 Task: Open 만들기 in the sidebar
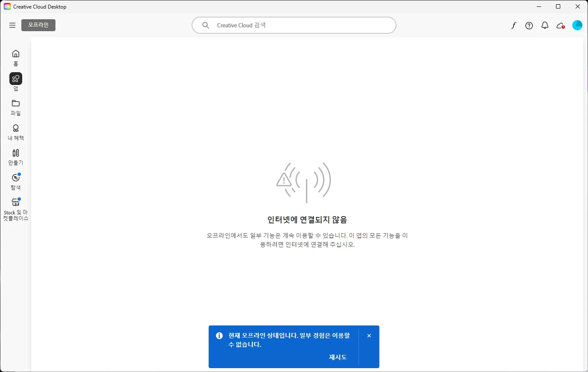(x=16, y=157)
